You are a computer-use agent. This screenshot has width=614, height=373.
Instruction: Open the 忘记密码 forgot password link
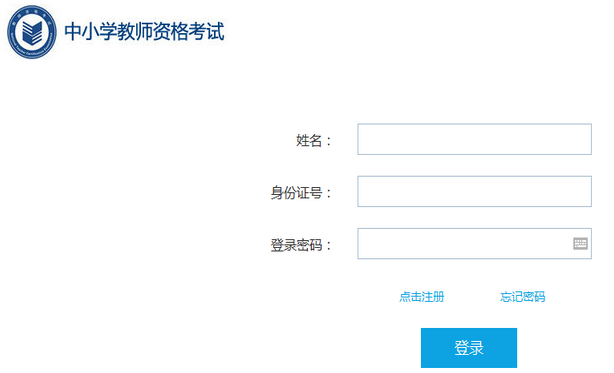(522, 297)
